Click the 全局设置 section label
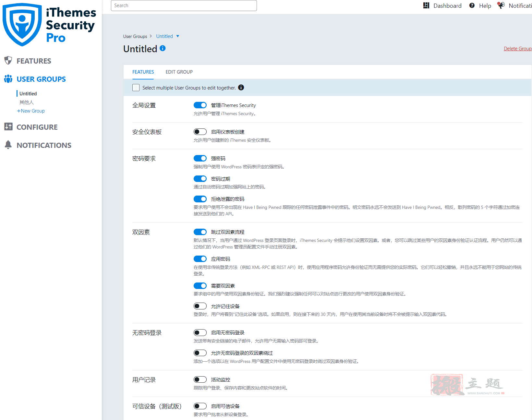532x420 pixels. [x=144, y=105]
